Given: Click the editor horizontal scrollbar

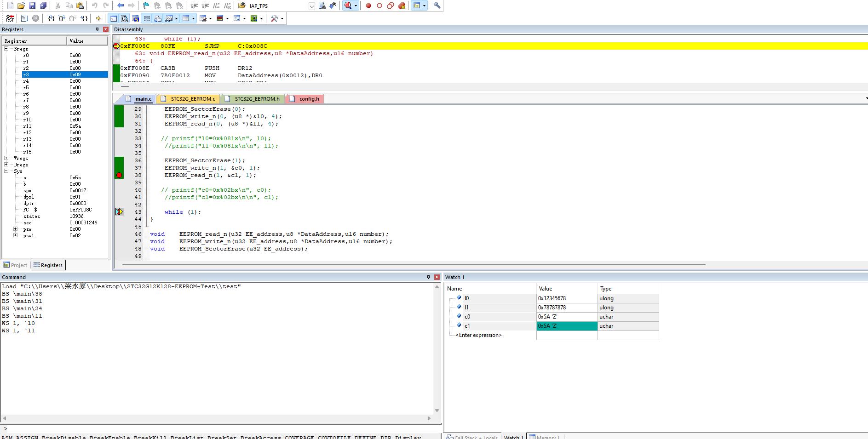Looking at the screenshot, I should 414,265.
